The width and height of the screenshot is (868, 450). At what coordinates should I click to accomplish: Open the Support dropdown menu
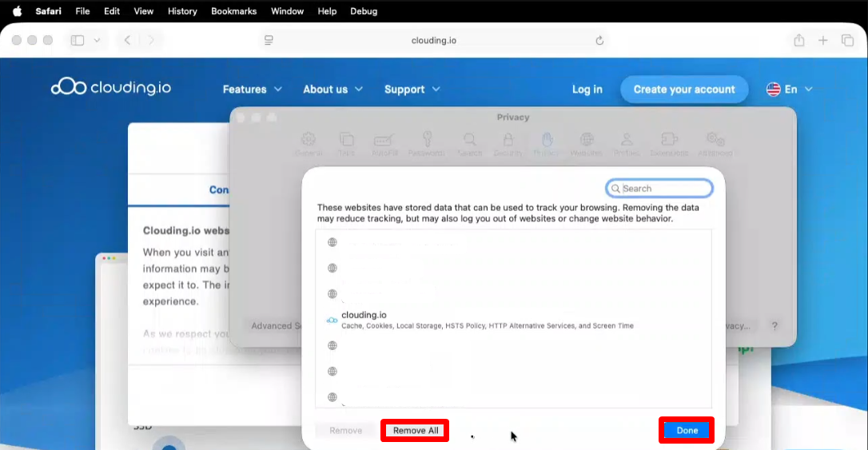[x=412, y=90]
